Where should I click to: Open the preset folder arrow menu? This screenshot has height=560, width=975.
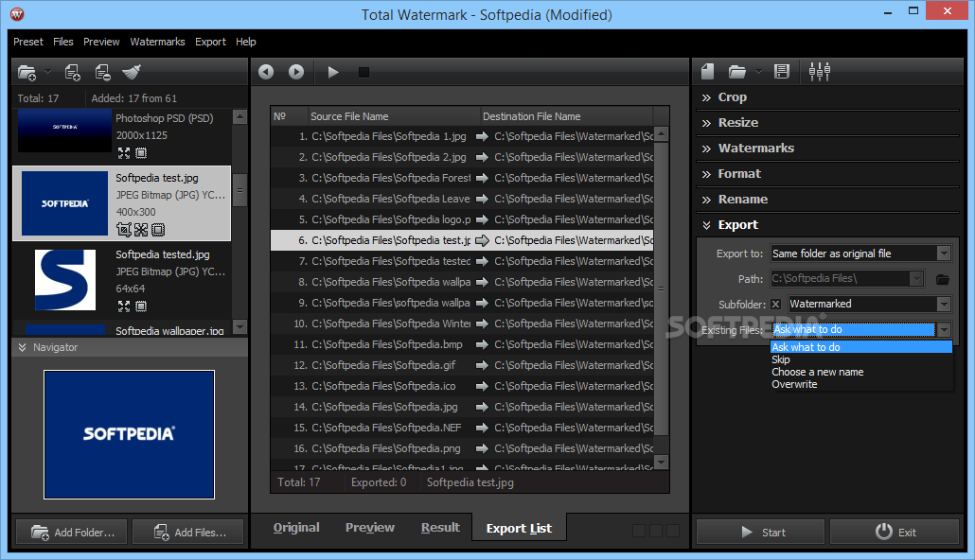point(758,72)
